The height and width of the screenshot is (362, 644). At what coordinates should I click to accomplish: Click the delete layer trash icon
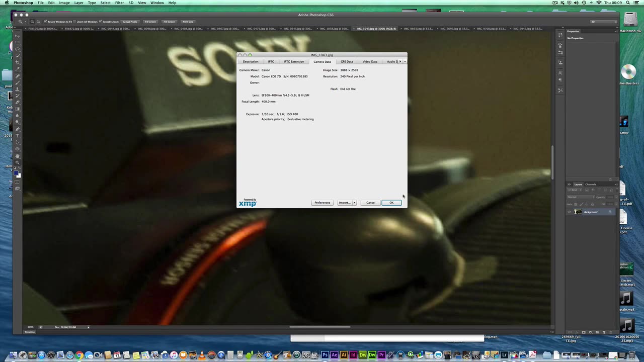(610, 332)
